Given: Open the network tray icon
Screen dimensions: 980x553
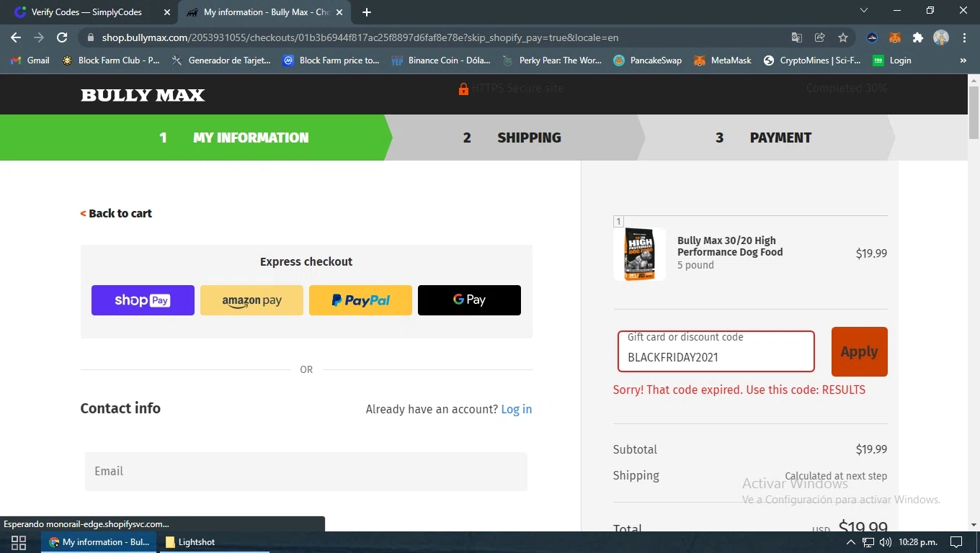Looking at the screenshot, I should click(x=868, y=542).
